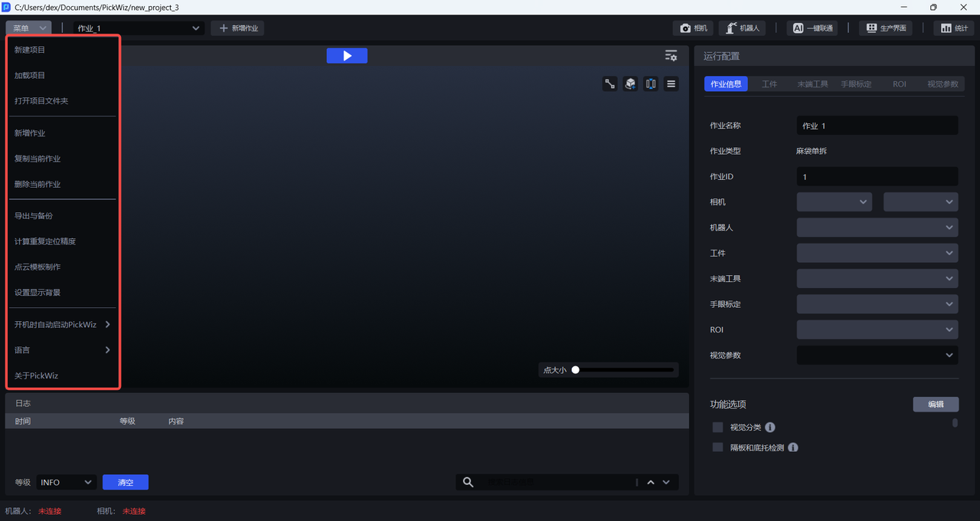Expand the 机器人 dropdown in run configuration

[x=877, y=228]
